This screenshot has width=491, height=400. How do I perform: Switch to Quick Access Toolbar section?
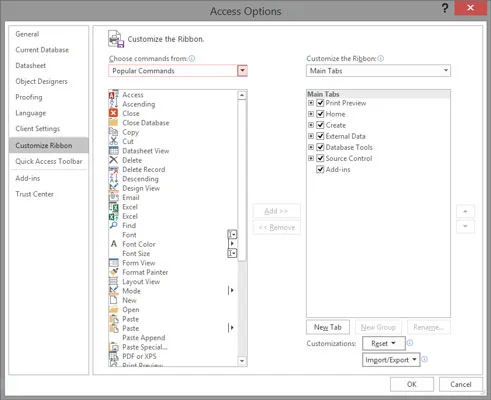(x=49, y=161)
